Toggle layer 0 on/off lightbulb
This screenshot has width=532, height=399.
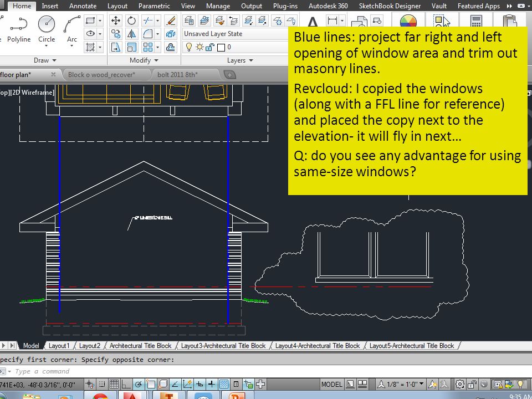tap(188, 47)
